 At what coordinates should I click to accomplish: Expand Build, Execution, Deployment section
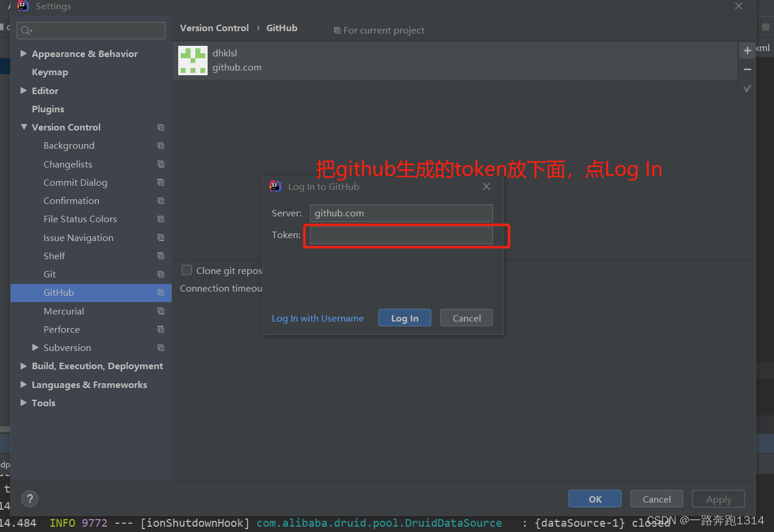[24, 366]
